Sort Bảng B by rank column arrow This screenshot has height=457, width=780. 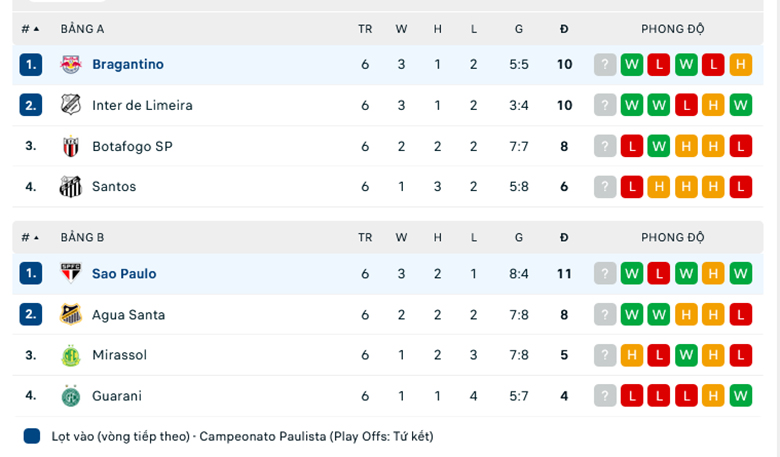tap(37, 238)
